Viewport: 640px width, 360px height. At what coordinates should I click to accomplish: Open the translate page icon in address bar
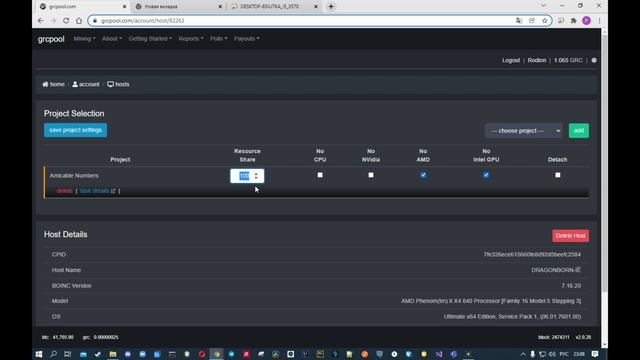(519, 20)
